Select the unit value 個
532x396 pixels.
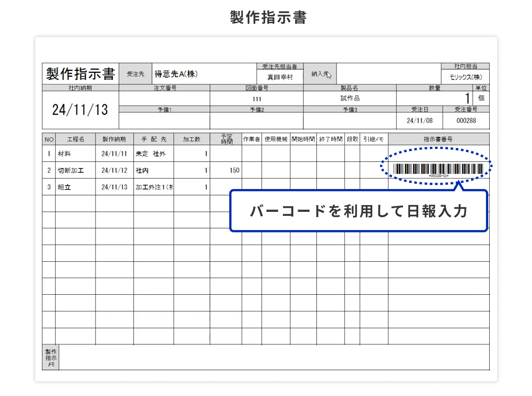481,98
